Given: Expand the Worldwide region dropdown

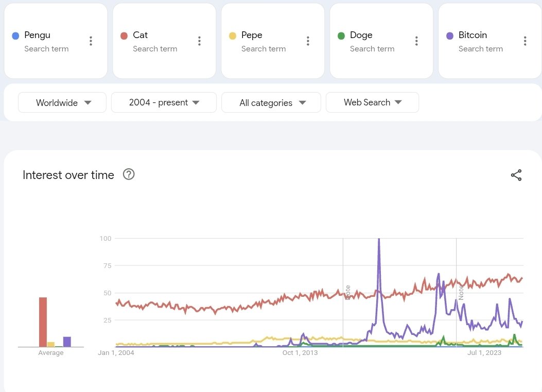Looking at the screenshot, I should [62, 102].
